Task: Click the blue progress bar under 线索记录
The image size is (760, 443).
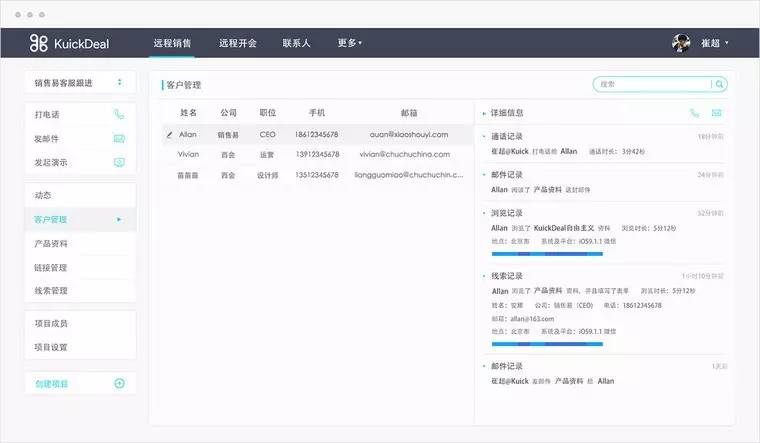Action: [x=546, y=343]
